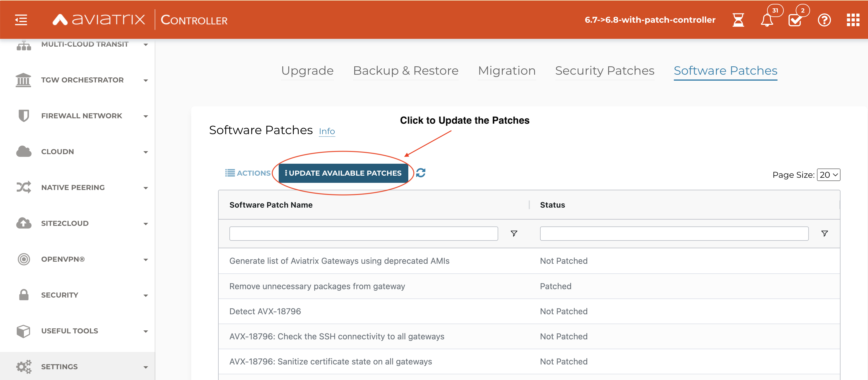
Task: Collapse the sidebar with hamburger menu icon
Action: pyautogui.click(x=21, y=20)
